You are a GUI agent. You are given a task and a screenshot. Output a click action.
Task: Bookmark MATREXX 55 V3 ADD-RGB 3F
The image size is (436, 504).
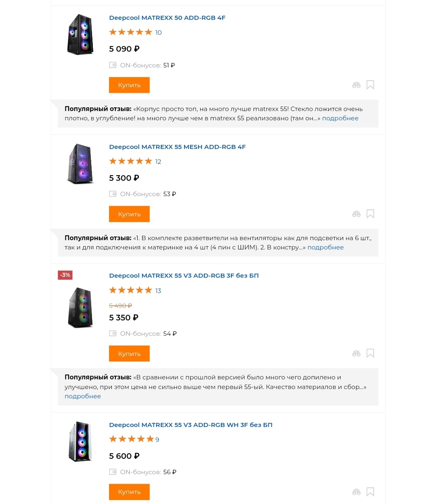[370, 353]
